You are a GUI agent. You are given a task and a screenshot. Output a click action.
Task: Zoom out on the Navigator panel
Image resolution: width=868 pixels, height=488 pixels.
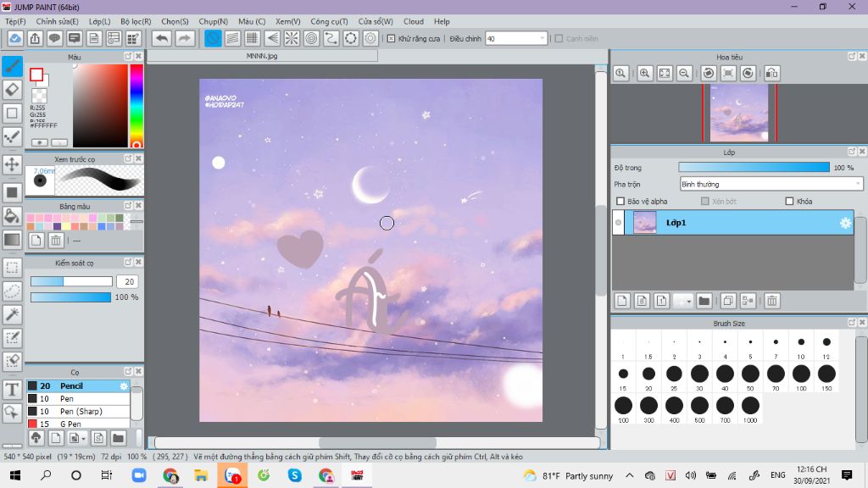tap(684, 73)
